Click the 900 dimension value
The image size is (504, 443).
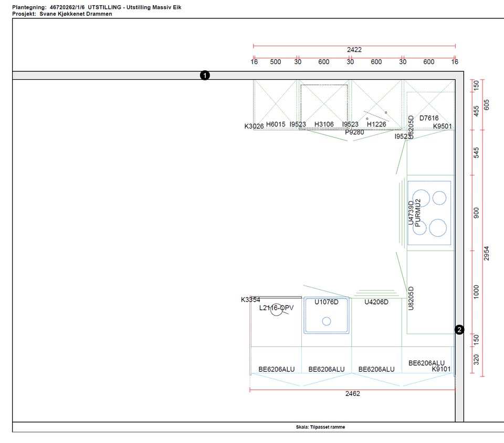pyautogui.click(x=476, y=213)
